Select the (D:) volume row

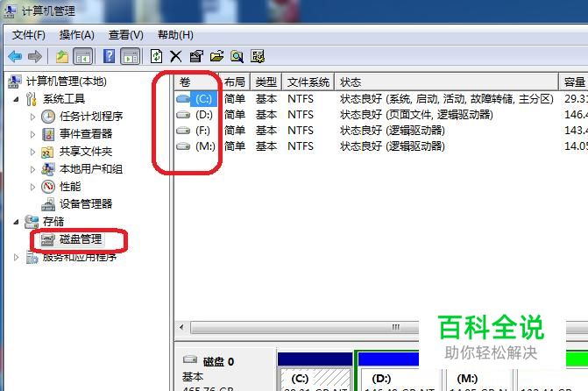[x=381, y=115]
